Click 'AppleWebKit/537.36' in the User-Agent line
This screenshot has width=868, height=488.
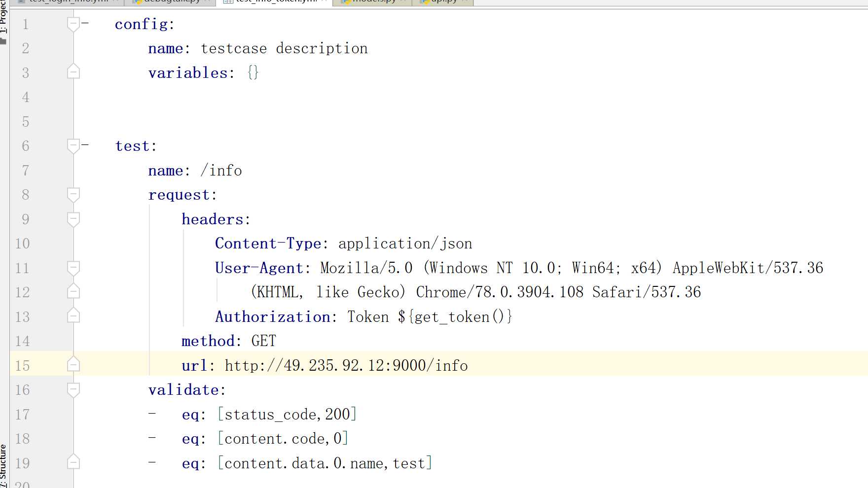tap(748, 268)
